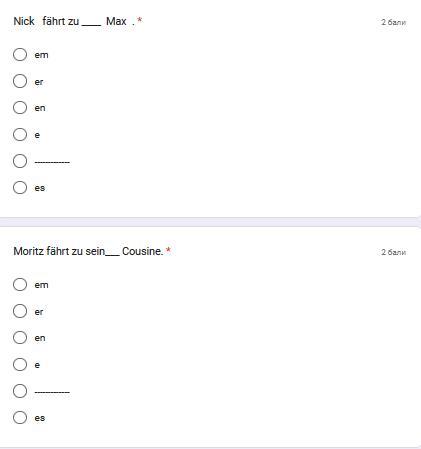This screenshot has height=449, width=421.
Task: Click the red required asterisk after 'Cousine.'
Action: [x=168, y=250]
